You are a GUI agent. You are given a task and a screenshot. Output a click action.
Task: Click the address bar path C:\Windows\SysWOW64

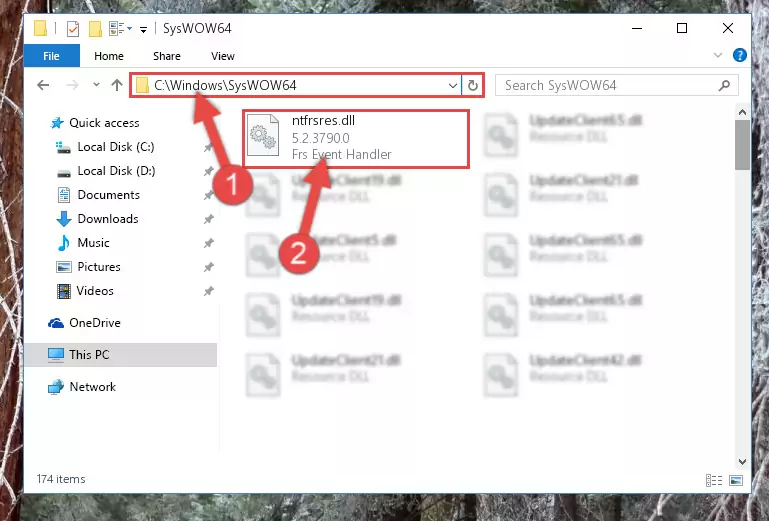225,85
